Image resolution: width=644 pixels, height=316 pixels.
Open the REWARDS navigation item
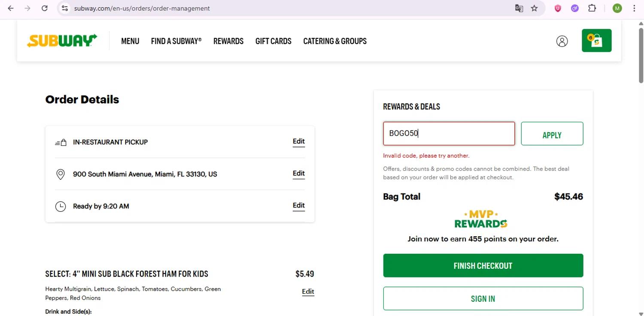(x=228, y=41)
